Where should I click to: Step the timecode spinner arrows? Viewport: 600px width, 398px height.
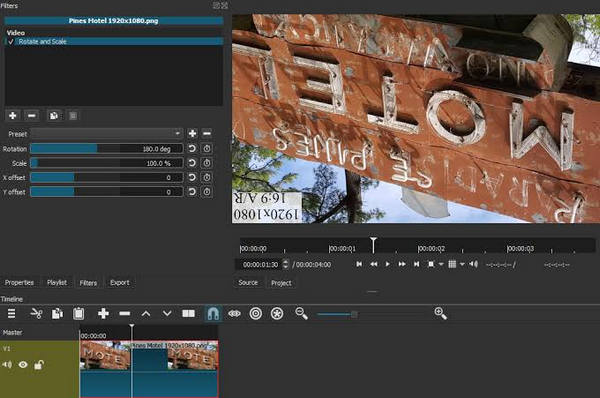tap(285, 264)
